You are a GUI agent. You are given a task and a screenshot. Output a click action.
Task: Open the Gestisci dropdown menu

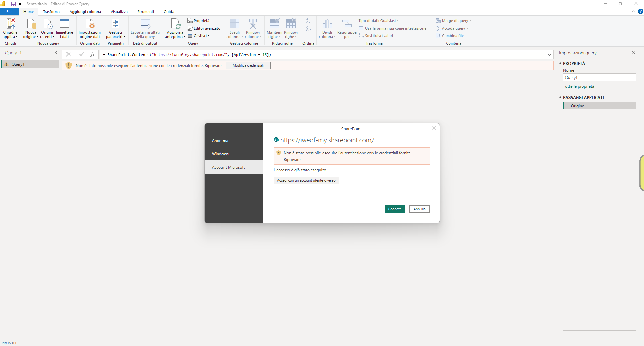click(199, 36)
